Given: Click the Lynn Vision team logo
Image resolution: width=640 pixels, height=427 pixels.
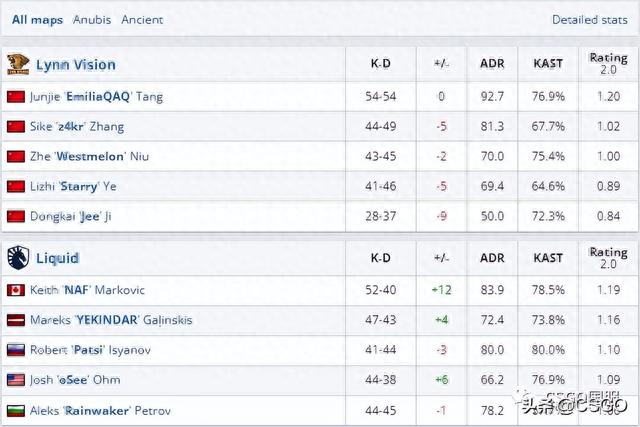Looking at the screenshot, I should 17,64.
